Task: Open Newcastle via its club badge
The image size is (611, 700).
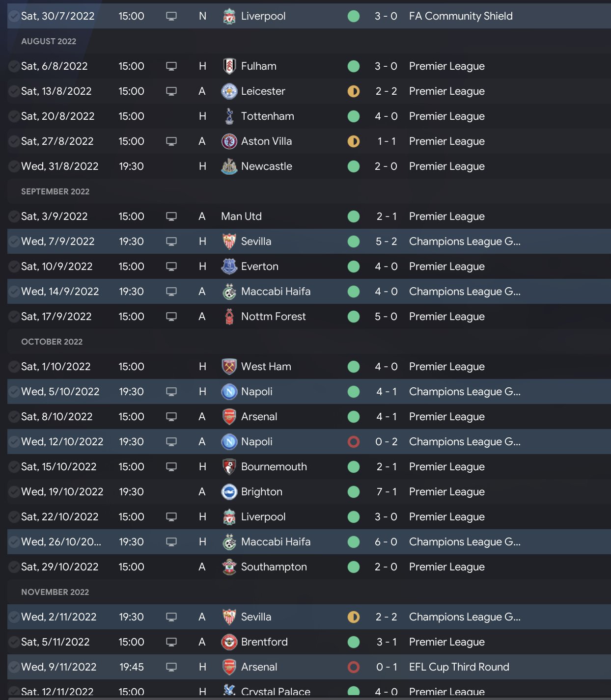Action: click(x=229, y=166)
